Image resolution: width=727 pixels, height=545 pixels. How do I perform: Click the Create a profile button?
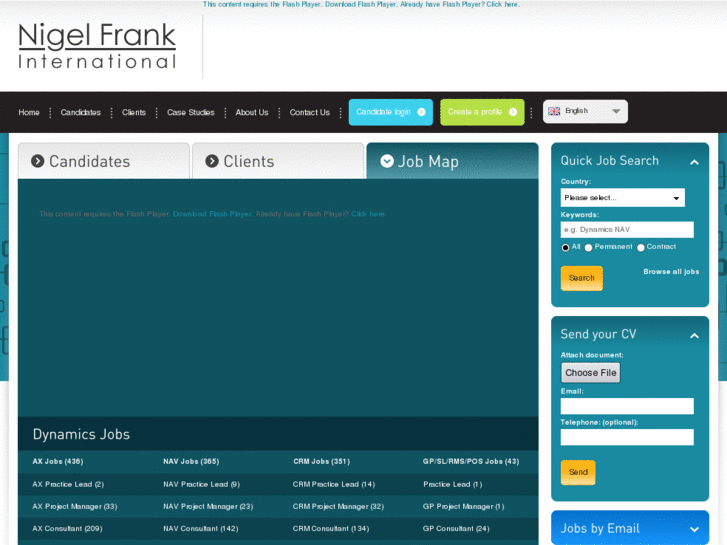click(482, 112)
